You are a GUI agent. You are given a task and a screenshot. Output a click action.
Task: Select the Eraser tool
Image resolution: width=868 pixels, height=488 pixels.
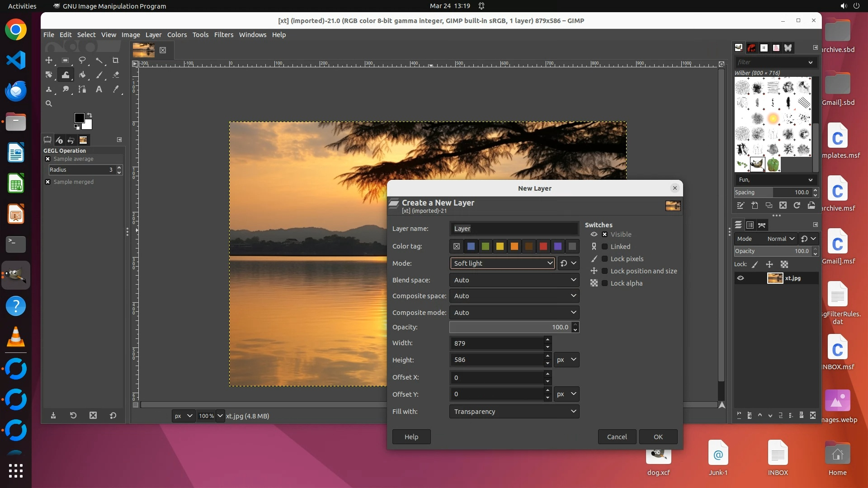pyautogui.click(x=115, y=75)
